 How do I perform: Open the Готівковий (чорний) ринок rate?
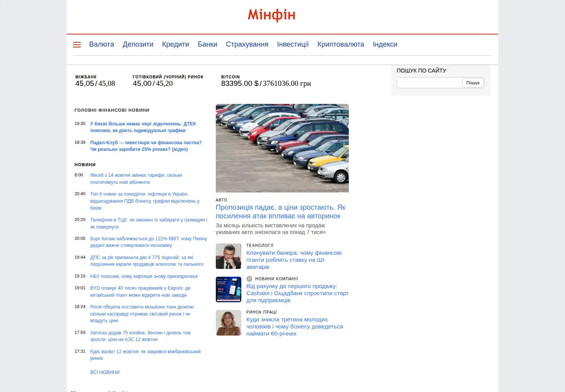(153, 83)
